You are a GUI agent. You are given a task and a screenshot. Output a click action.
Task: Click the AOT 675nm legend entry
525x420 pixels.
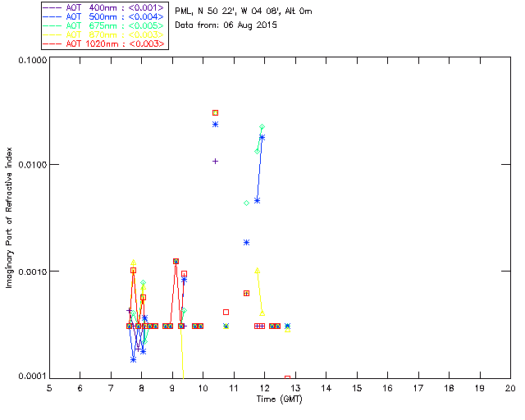click(x=104, y=25)
